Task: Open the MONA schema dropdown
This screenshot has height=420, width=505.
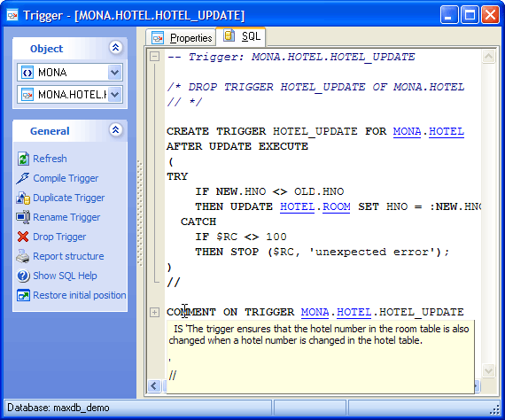Action: point(114,73)
